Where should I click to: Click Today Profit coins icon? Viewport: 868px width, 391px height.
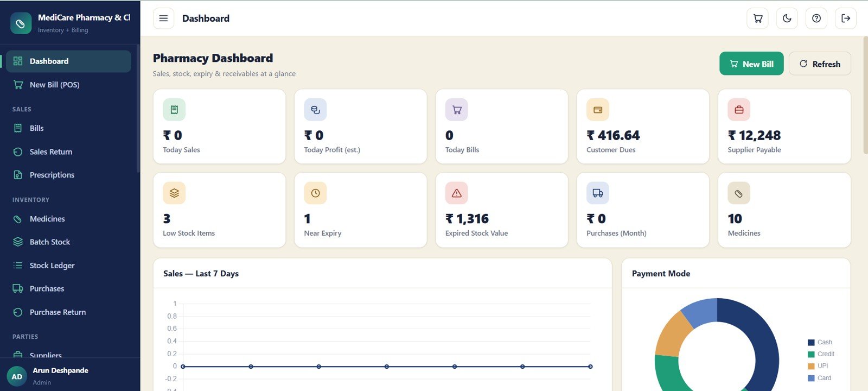pyautogui.click(x=315, y=110)
